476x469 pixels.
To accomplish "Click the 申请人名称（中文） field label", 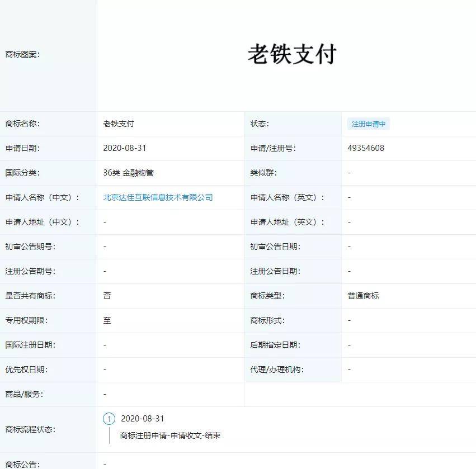I will (x=43, y=197).
